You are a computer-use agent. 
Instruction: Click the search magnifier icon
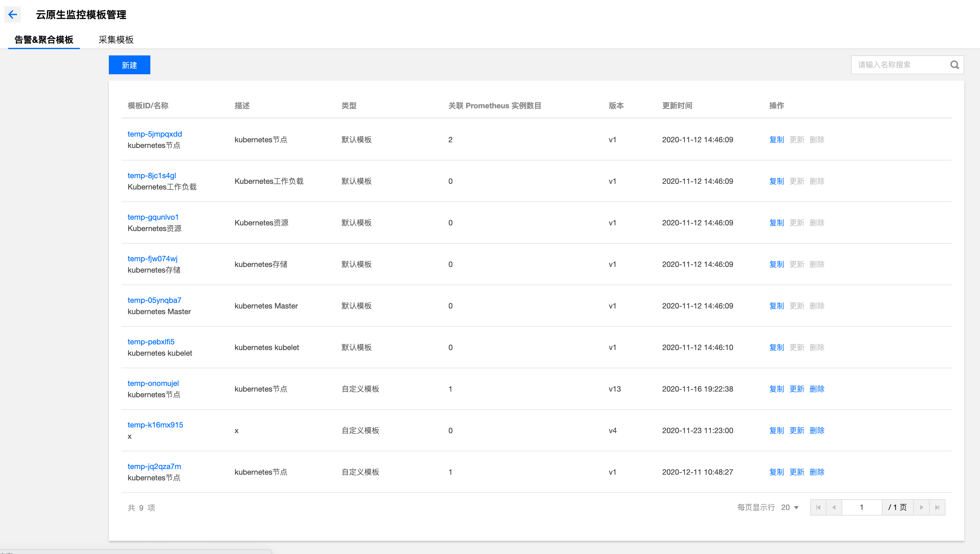pos(954,65)
